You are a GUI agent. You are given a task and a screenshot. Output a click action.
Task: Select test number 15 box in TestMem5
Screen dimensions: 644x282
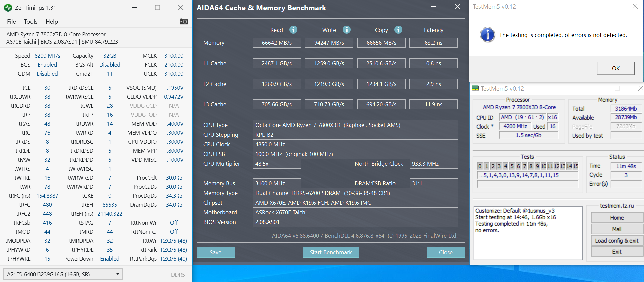coord(575,166)
